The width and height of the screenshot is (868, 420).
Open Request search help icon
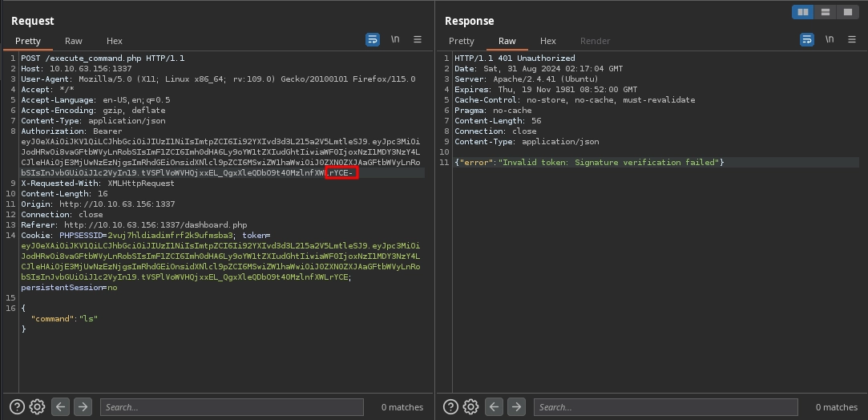(17, 407)
